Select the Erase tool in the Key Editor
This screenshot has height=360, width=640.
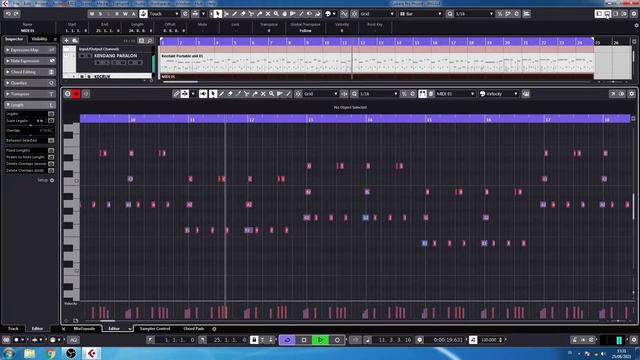(230, 94)
